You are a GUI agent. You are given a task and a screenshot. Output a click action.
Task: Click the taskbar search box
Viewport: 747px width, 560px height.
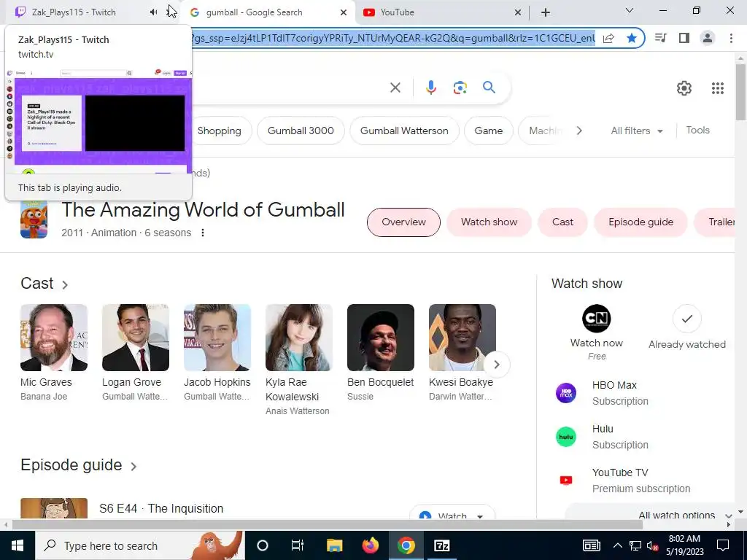pyautogui.click(x=139, y=545)
